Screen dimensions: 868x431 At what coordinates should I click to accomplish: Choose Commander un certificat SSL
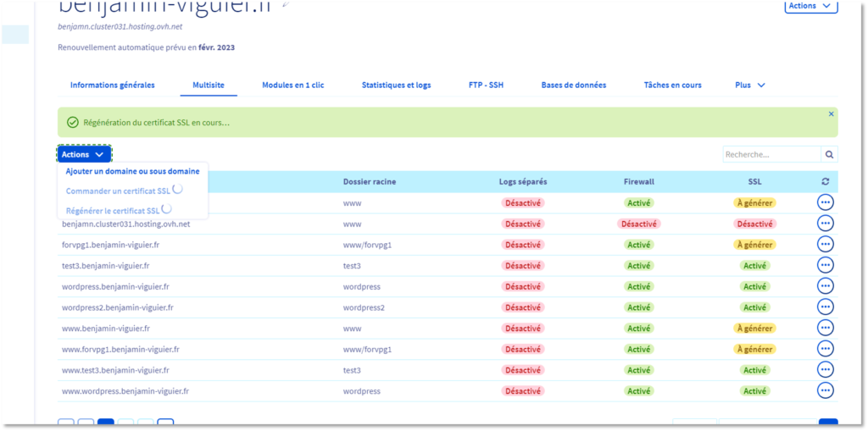(118, 191)
